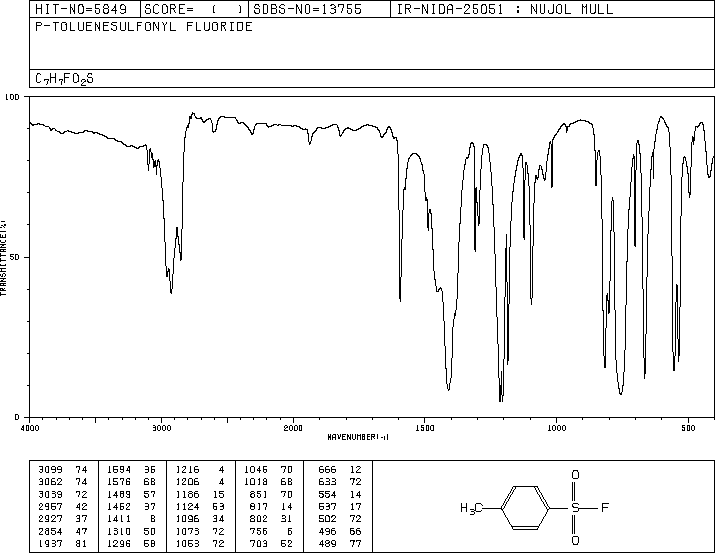
Task: Click peak table entry 2967
Action: (x=51, y=506)
